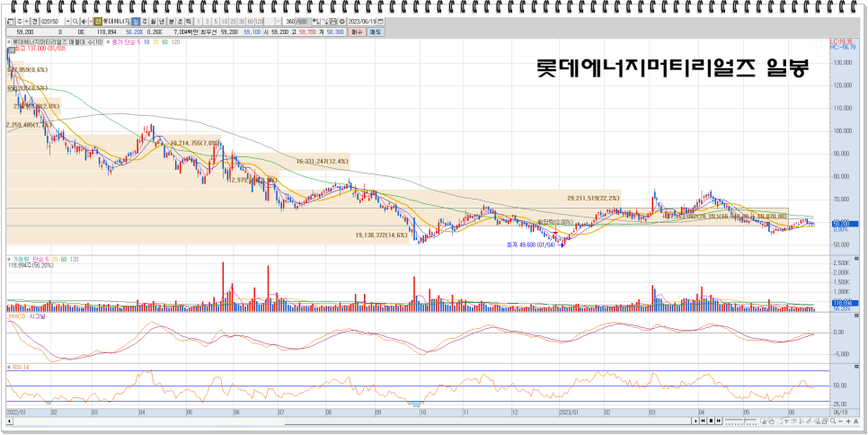The width and height of the screenshot is (868, 435).
Task: Select the 월 (monthly) period button
Action: point(154,21)
